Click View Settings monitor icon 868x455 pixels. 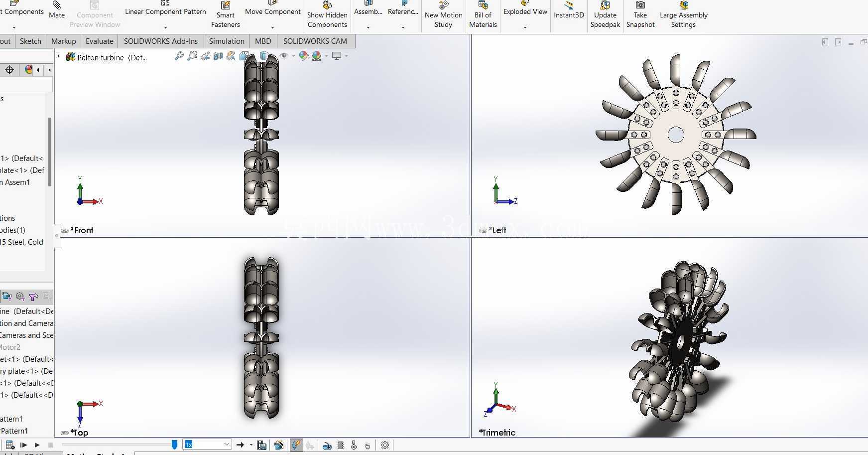337,56
